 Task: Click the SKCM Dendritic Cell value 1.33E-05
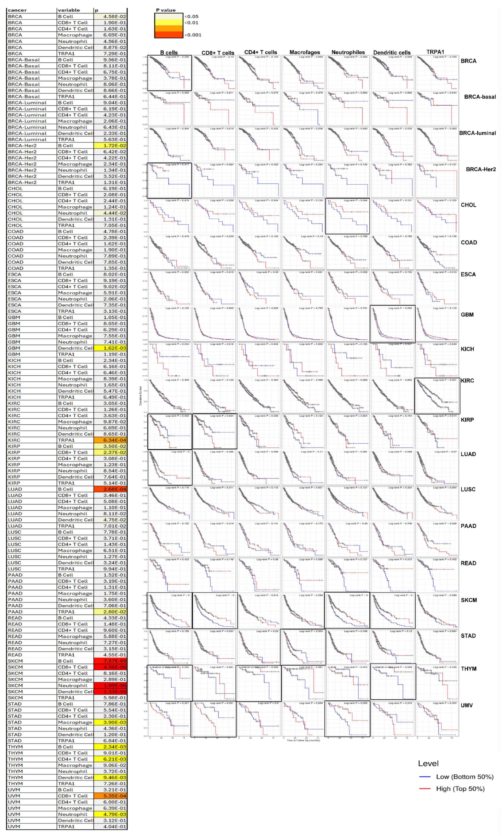(x=110, y=692)
